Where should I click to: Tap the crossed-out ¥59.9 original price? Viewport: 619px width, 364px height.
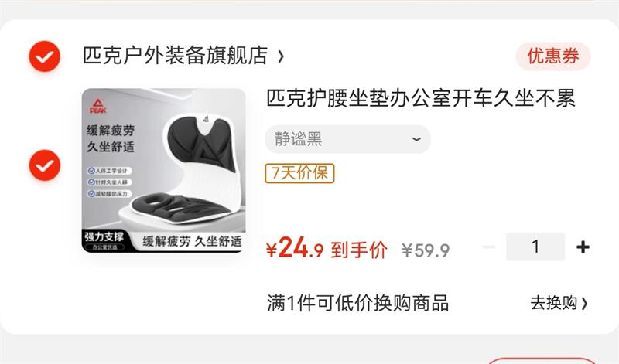426,250
